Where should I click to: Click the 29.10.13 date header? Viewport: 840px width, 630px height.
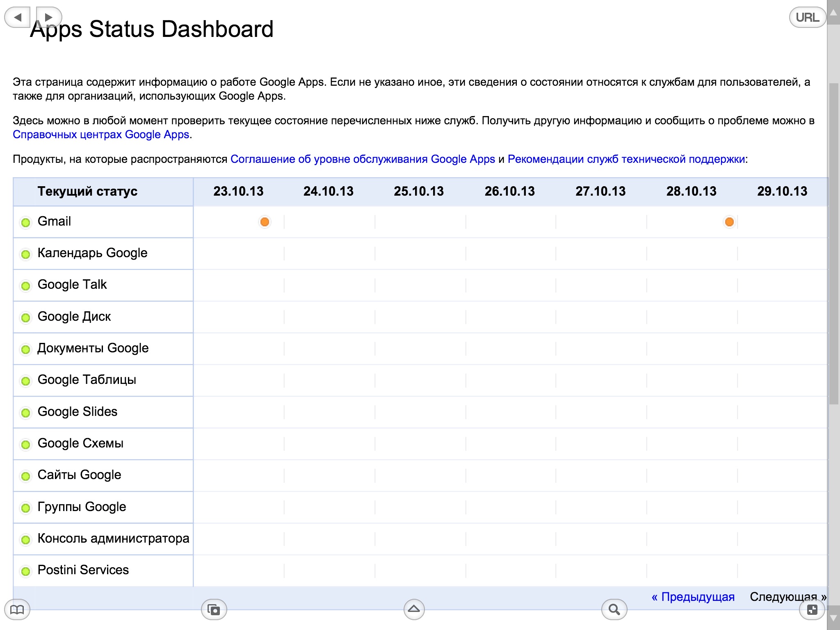point(782,191)
